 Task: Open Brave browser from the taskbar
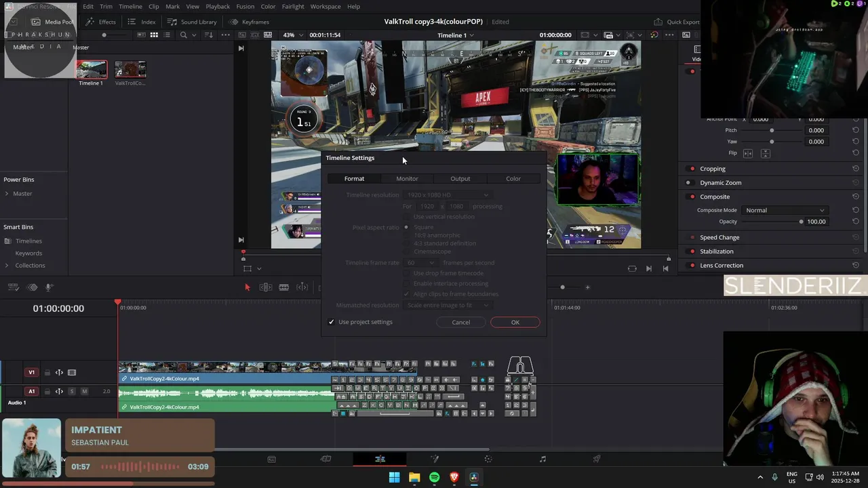pos(454,477)
